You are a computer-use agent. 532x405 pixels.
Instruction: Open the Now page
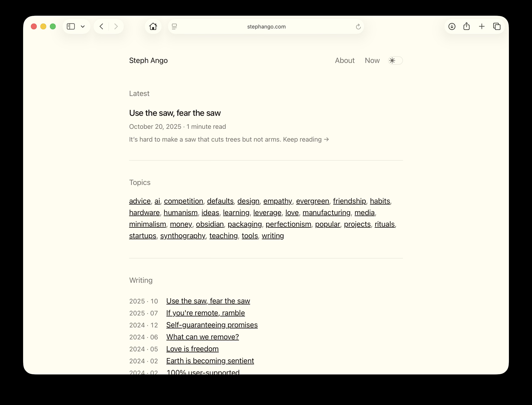372,61
